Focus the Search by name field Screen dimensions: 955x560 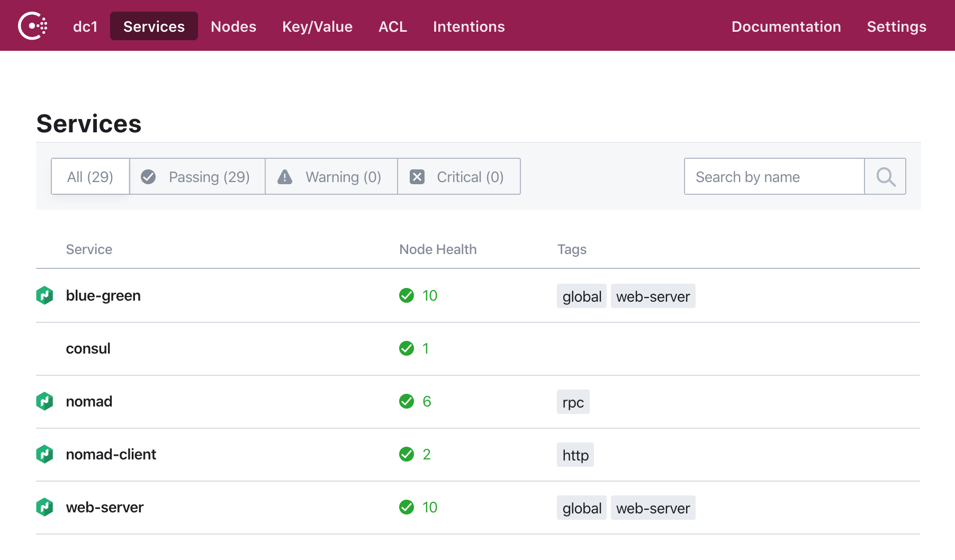click(774, 177)
